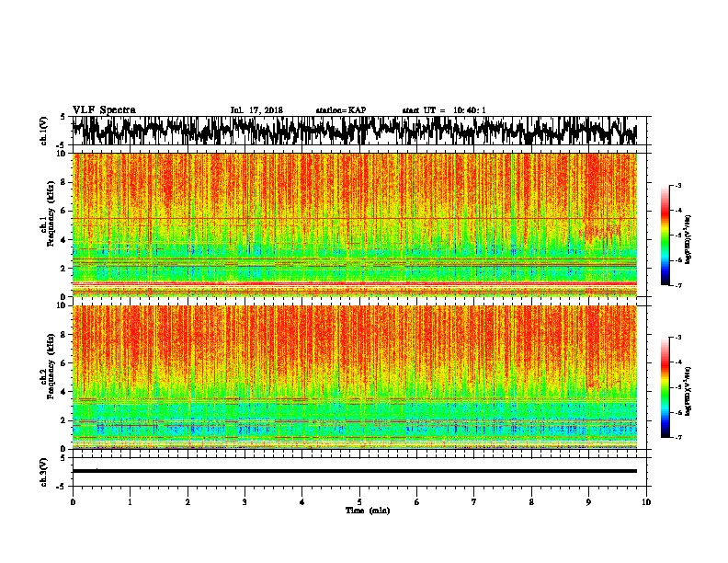This screenshot has width=728, height=563.
Task: Click the "3" tick on the time axis
Action: (245, 502)
